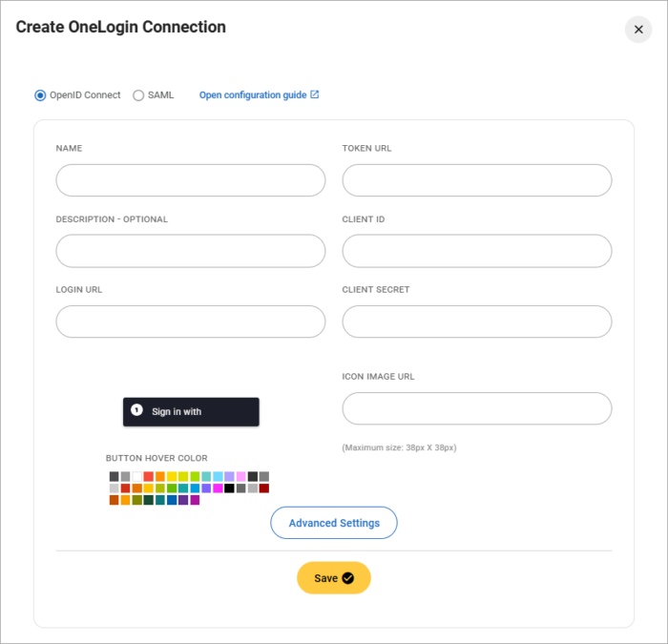Focus the Client Secret field
Image resolution: width=668 pixels, height=644 pixels.
point(476,322)
